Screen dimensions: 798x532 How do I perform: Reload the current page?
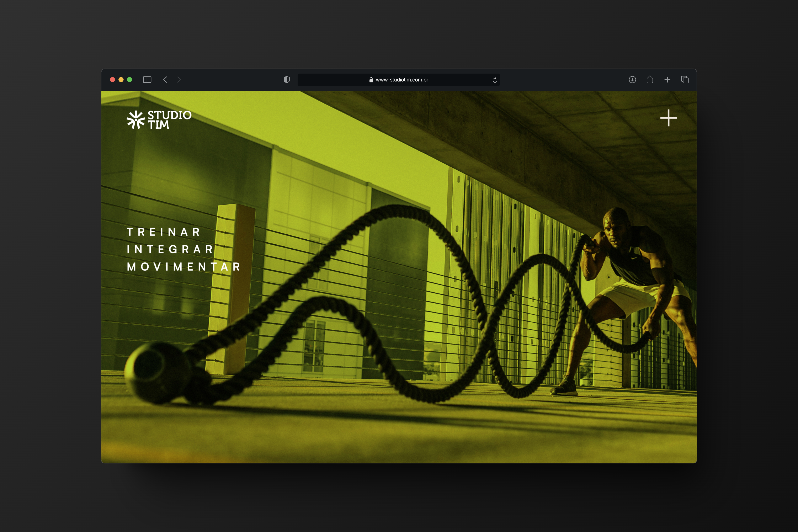point(495,80)
